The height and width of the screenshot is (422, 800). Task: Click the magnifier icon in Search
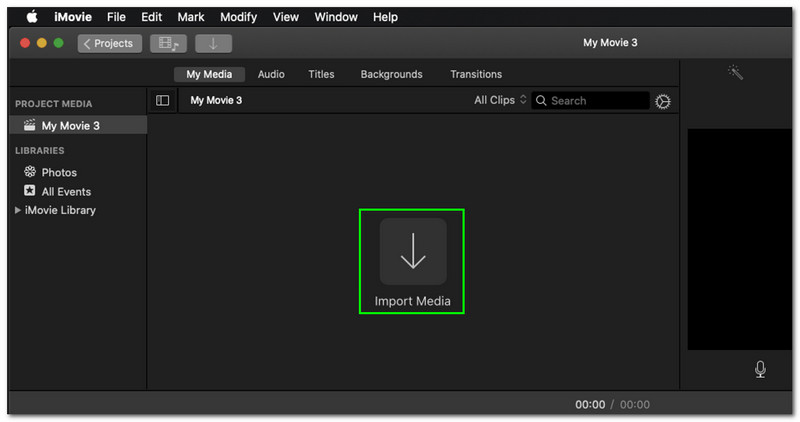541,101
